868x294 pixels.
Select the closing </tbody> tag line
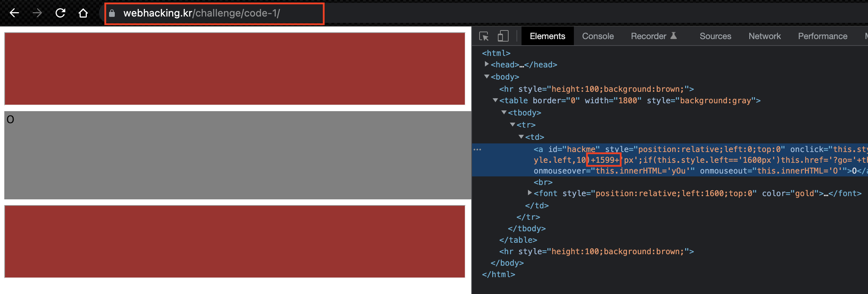coord(527,228)
